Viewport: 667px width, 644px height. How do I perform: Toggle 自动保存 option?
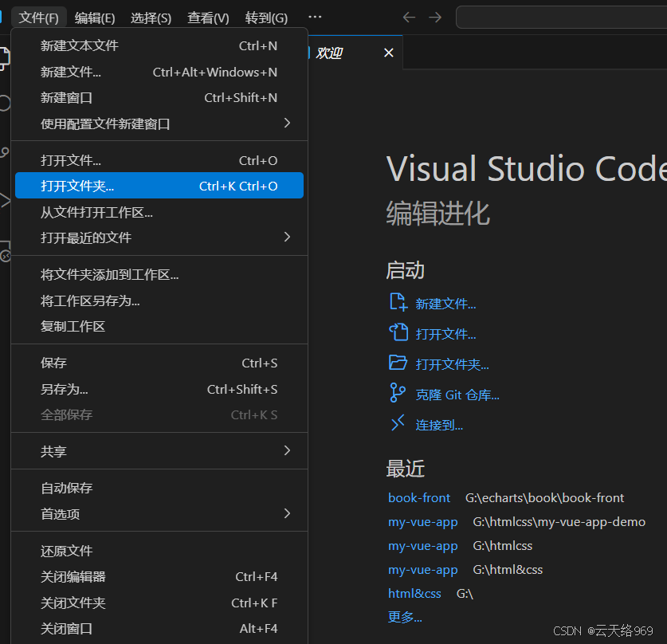click(159, 488)
